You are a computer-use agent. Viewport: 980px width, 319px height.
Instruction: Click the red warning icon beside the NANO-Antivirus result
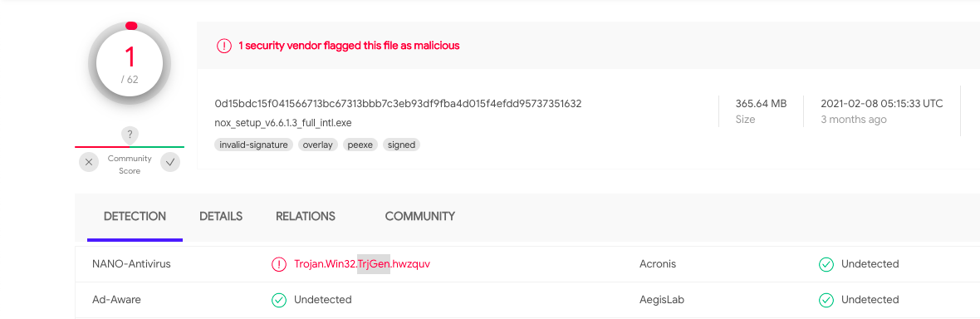(x=279, y=264)
